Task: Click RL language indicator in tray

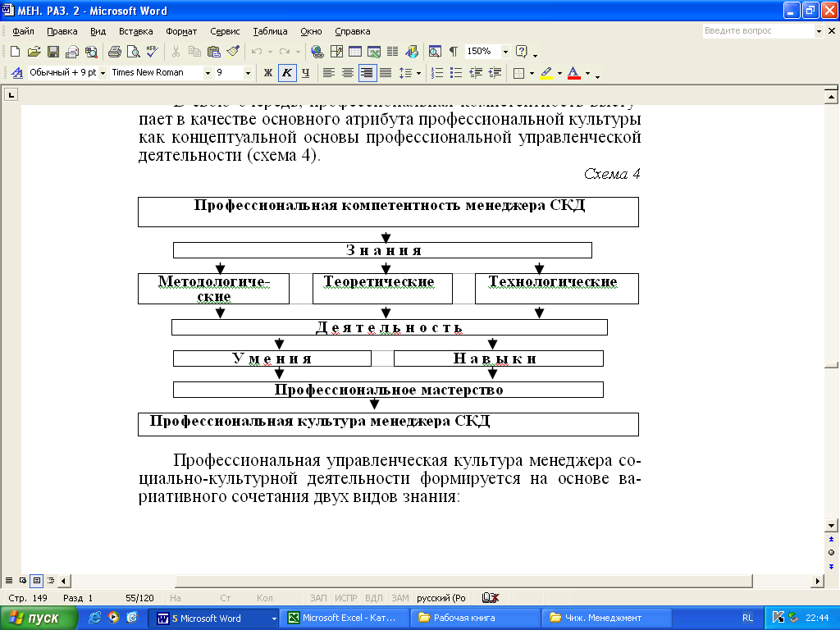Action: click(747, 619)
